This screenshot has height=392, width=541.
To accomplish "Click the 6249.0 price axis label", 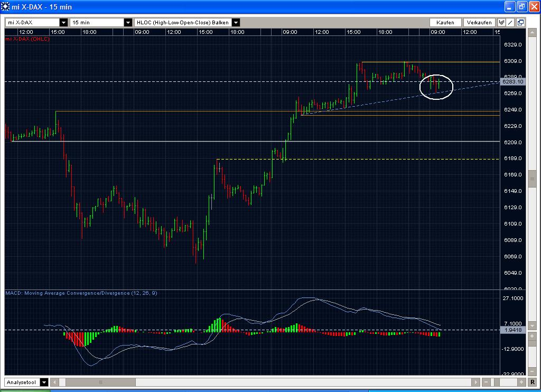I will pyautogui.click(x=512, y=110).
